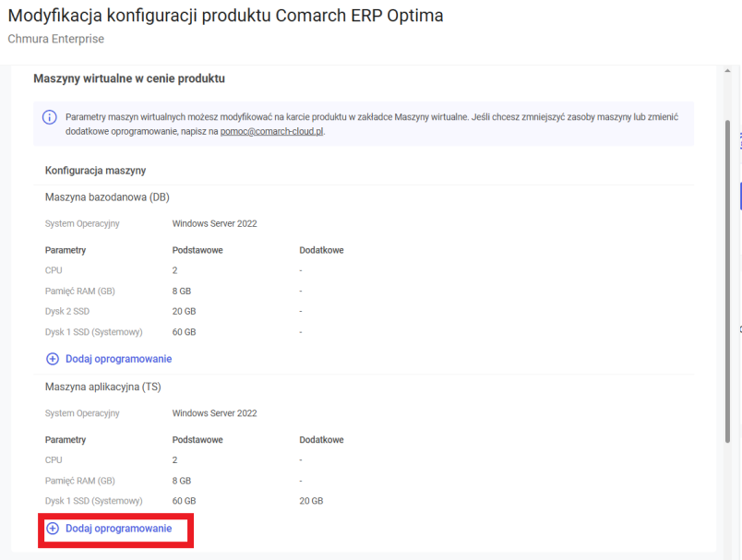
Task: Click the 'Podstawowe' header in the DB machine table
Action: tap(197, 250)
